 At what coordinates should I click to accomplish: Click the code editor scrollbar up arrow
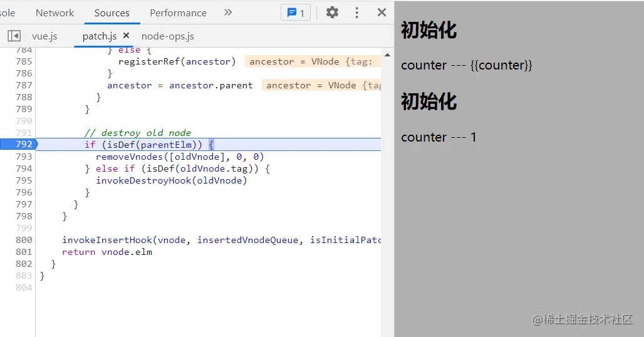coord(387,54)
